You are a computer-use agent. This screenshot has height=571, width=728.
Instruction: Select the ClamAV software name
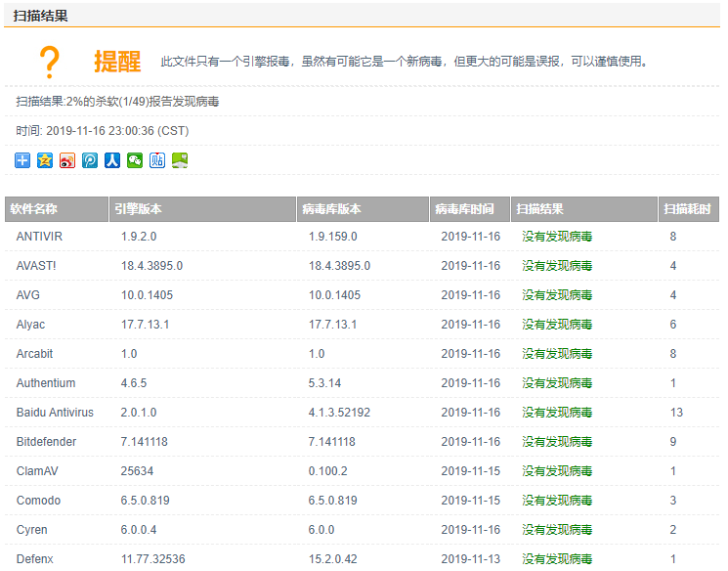tap(37, 470)
